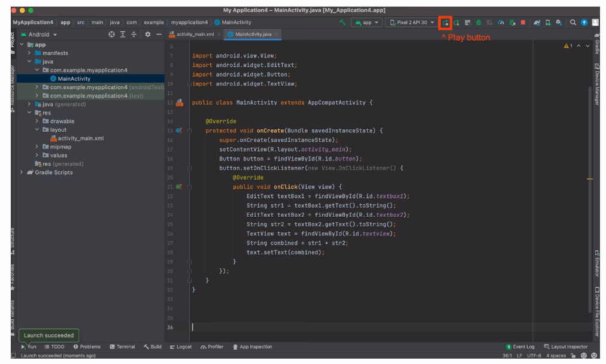Expand the manifests folder in tree
Viewport: 606px width, 364px height.
(29, 53)
